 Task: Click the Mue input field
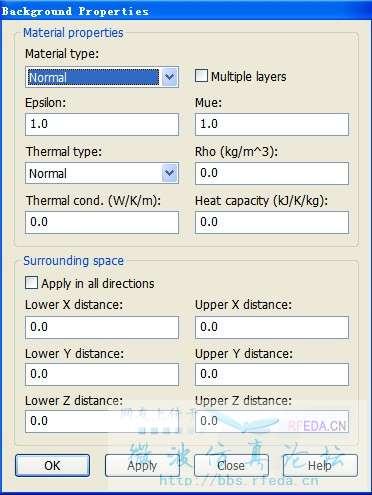272,124
